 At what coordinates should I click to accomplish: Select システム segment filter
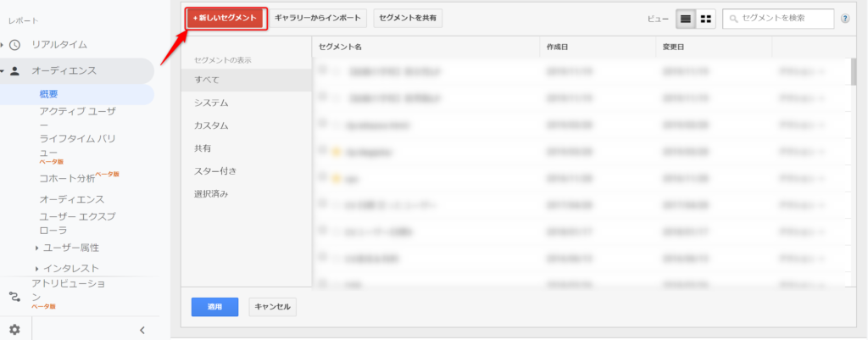(x=247, y=103)
